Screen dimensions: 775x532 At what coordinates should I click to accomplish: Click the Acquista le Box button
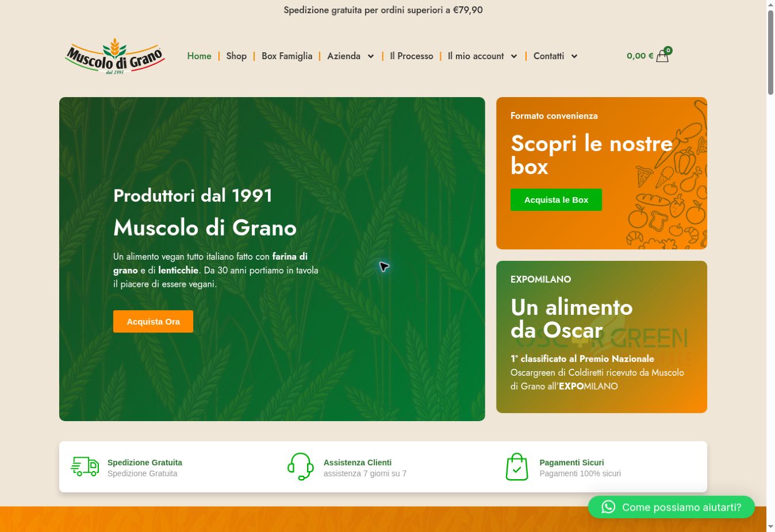556,199
